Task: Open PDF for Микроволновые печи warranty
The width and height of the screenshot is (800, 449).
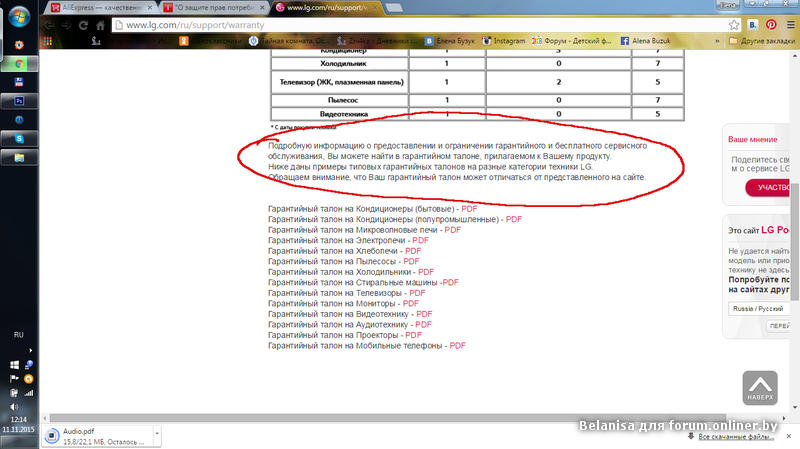Action: tap(453, 230)
